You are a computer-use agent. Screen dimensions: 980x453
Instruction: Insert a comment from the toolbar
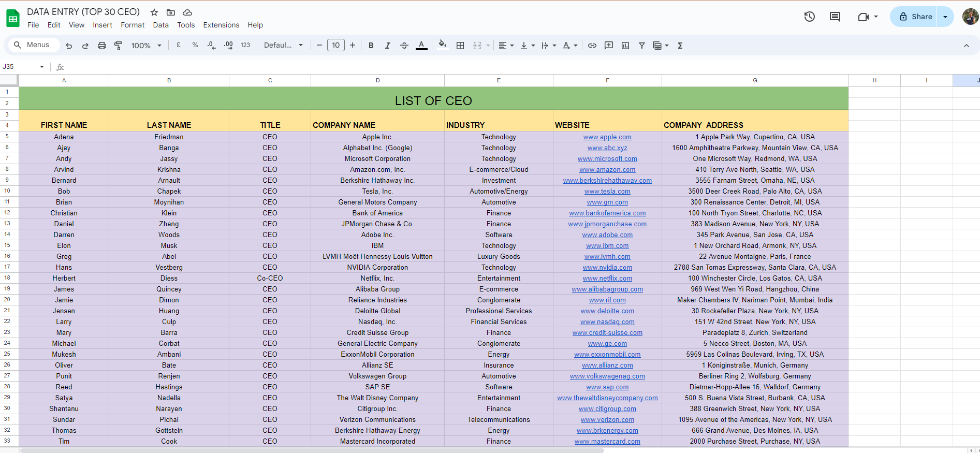[609, 46]
